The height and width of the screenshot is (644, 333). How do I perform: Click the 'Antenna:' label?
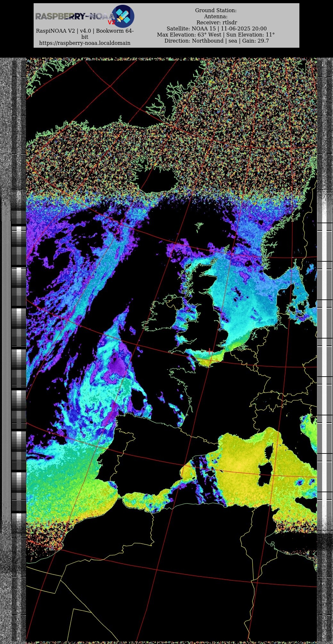coord(216,16)
